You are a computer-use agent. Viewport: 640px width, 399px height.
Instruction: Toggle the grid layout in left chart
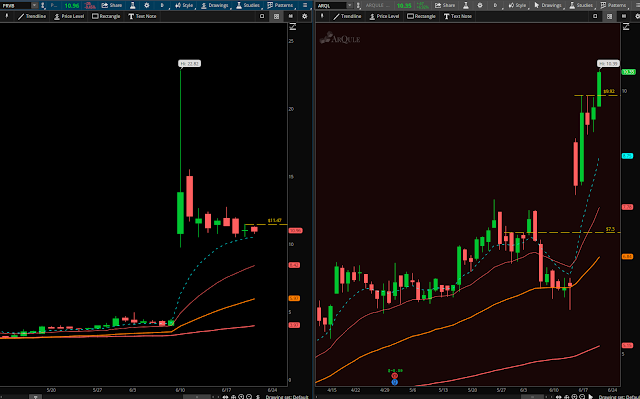click(276, 16)
